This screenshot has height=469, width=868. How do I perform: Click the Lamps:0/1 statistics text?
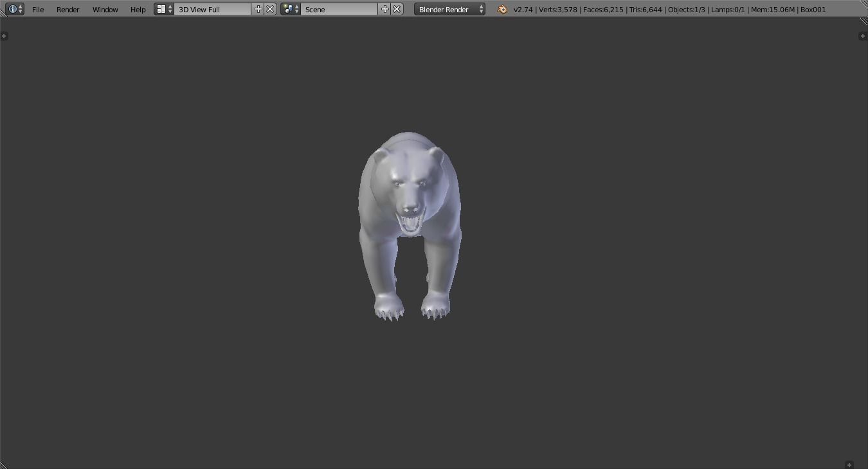[x=728, y=10]
